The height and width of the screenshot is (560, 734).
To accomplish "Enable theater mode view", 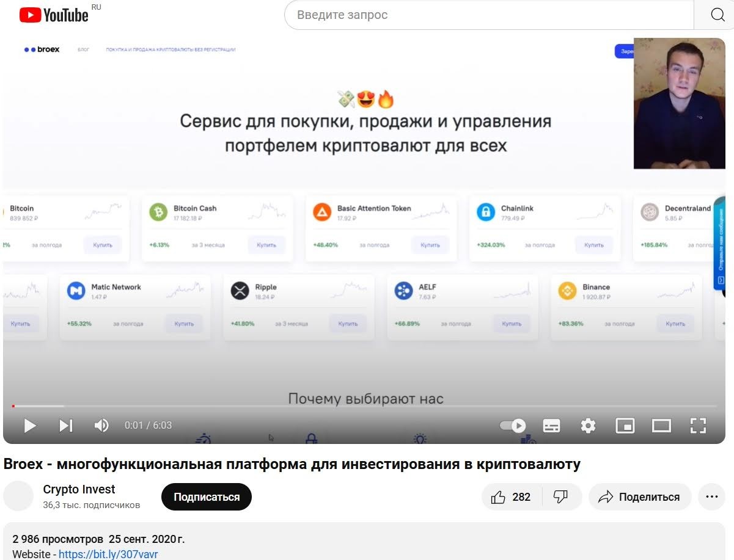I will point(661,425).
